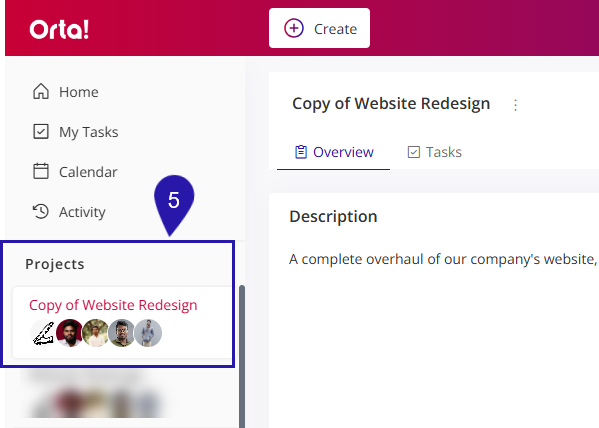
Task: Click the last gray member avatar
Action: [x=148, y=333]
